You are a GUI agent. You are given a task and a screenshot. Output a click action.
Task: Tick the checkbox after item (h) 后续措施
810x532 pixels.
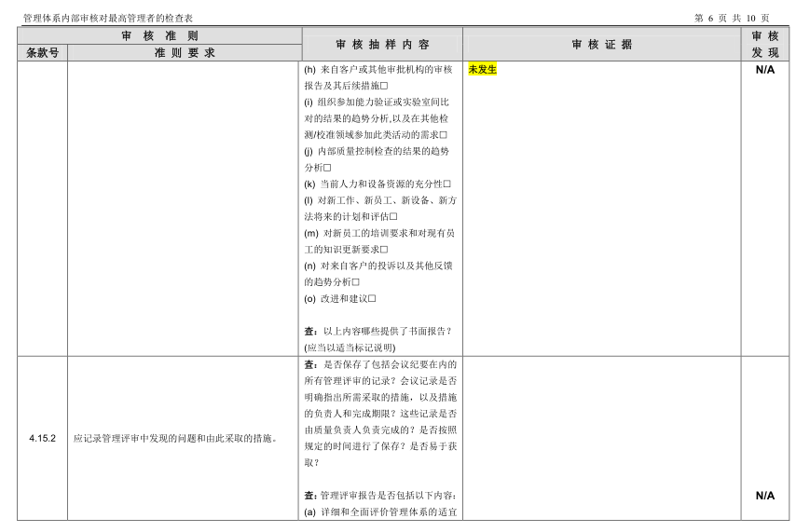(384, 86)
